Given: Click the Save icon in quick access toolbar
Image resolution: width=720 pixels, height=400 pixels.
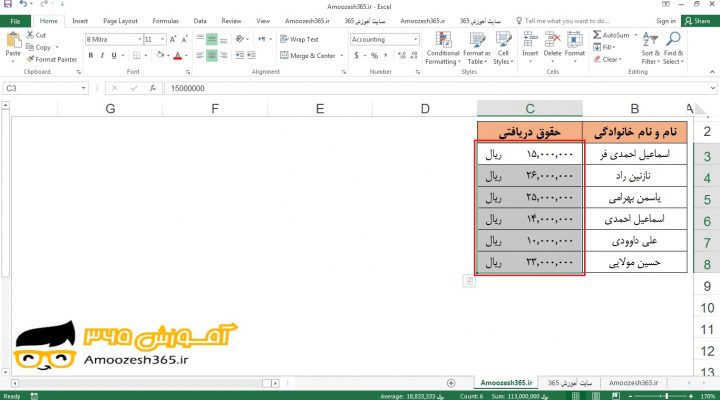Looking at the screenshot, I should click(x=8, y=4).
